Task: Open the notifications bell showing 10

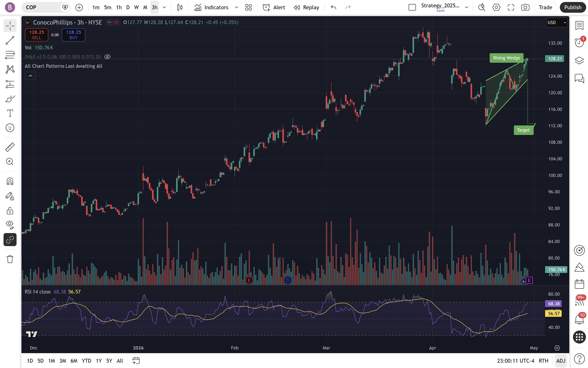Action: 579,319
